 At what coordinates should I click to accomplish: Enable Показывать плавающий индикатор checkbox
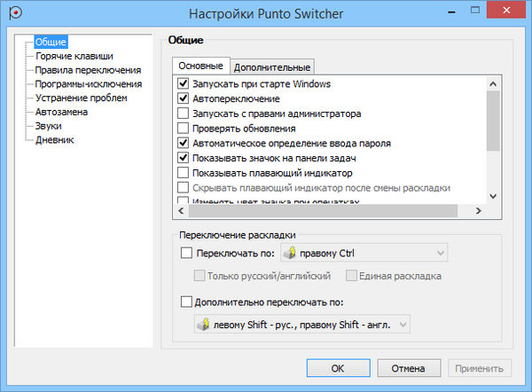coord(184,172)
